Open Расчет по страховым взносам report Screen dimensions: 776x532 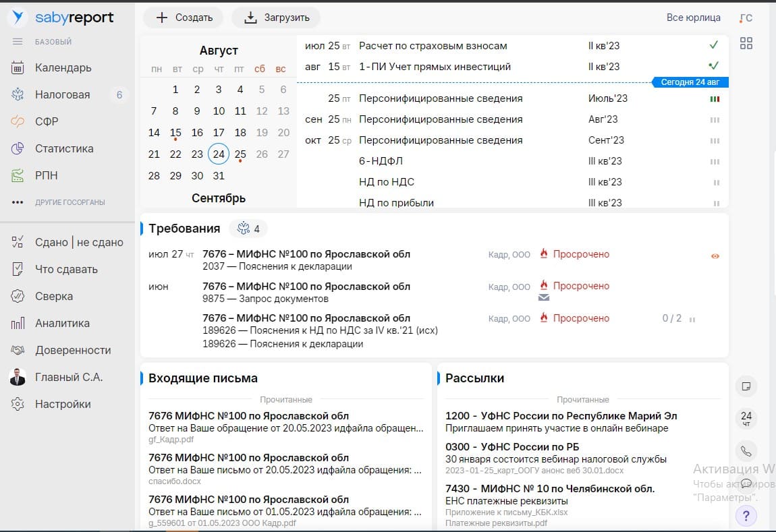point(433,46)
